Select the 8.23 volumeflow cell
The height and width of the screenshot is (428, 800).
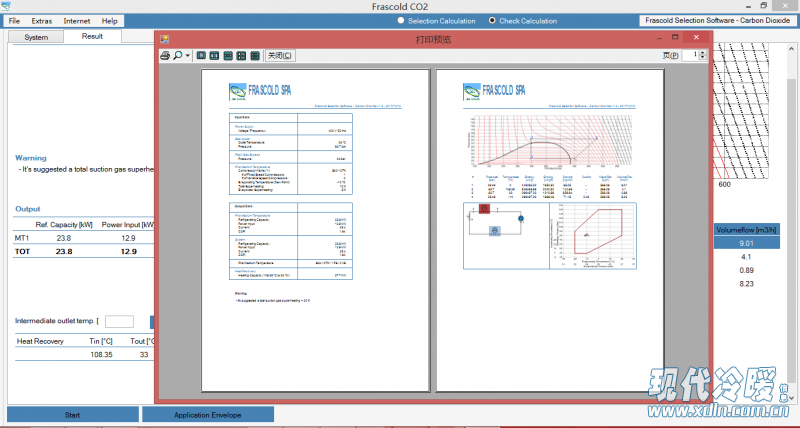746,284
